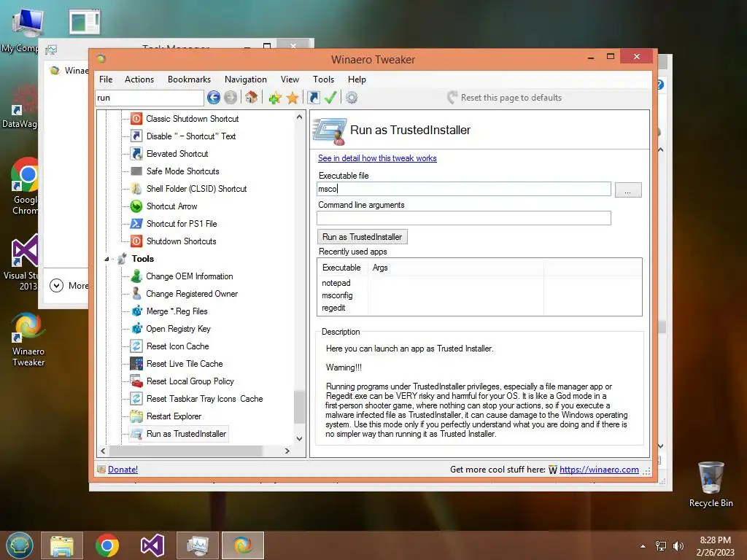The image size is (747, 560).
Task: Open the Tools menu
Action: (323, 79)
